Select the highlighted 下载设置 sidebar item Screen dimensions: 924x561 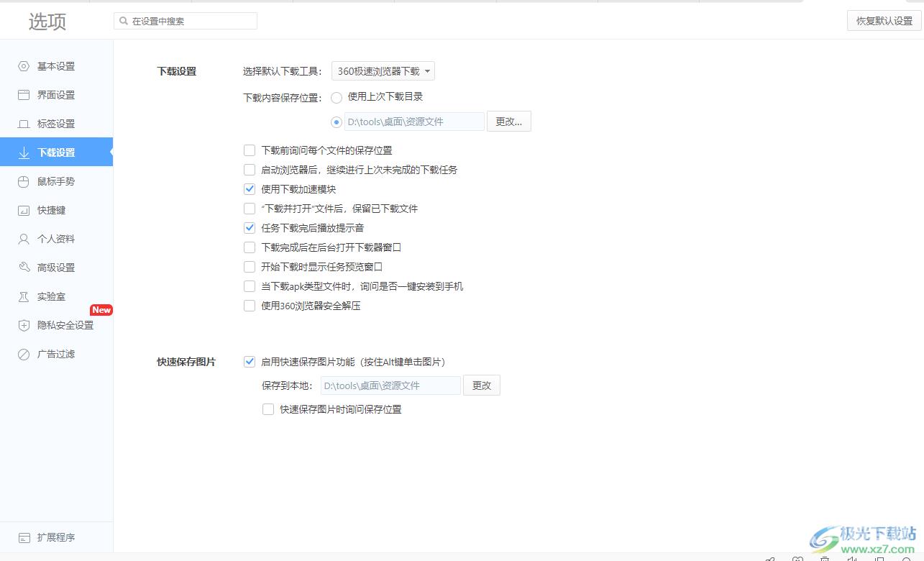56,152
